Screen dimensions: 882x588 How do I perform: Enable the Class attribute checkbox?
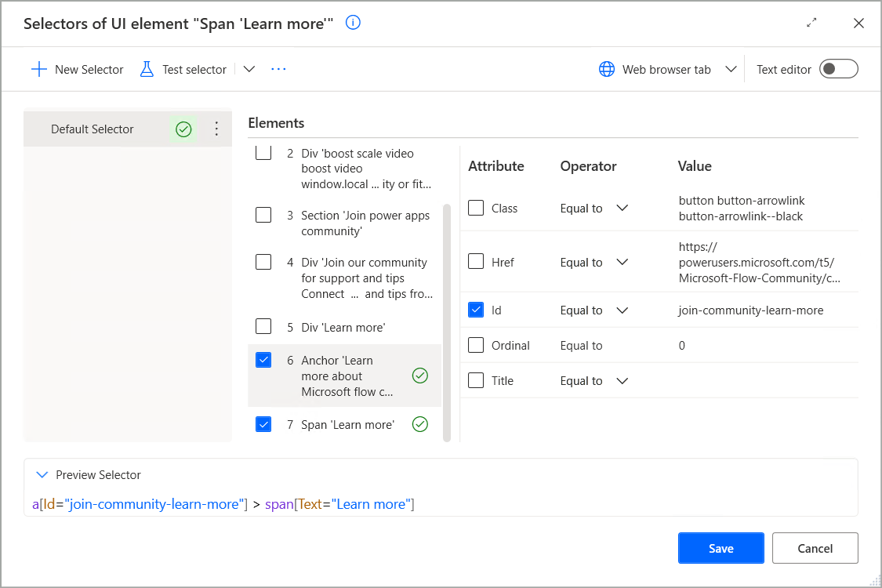(x=476, y=207)
